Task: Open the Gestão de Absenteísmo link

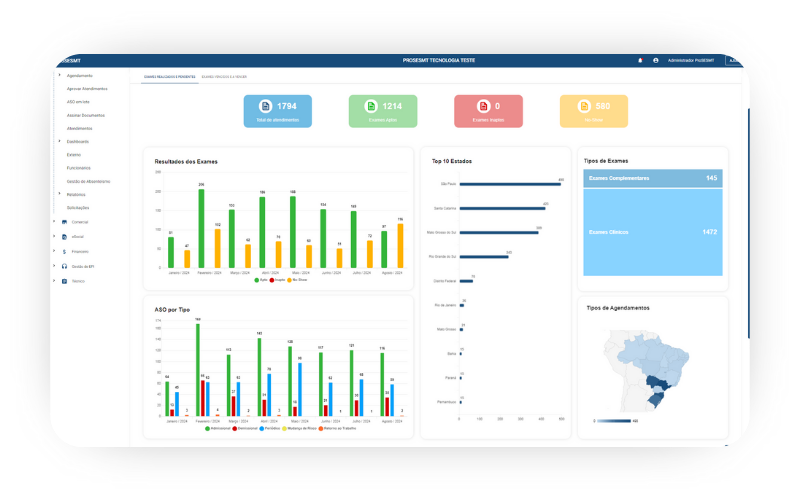Action: [88, 181]
